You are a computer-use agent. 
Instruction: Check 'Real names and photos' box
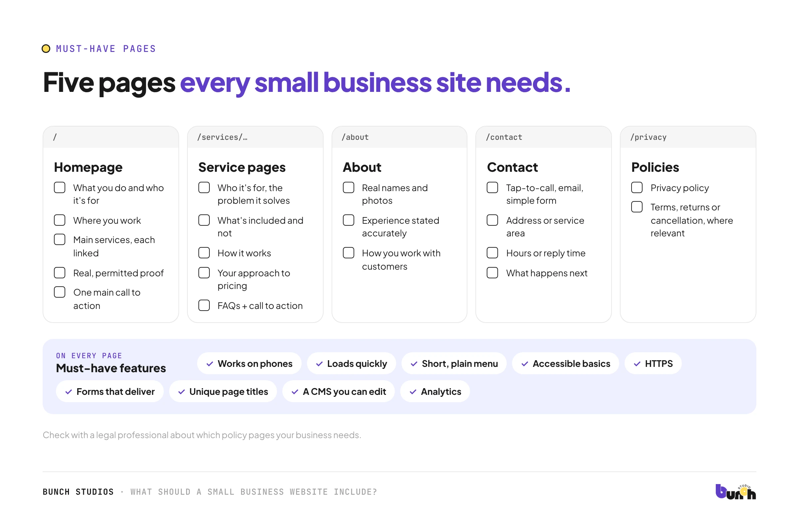pyautogui.click(x=349, y=188)
